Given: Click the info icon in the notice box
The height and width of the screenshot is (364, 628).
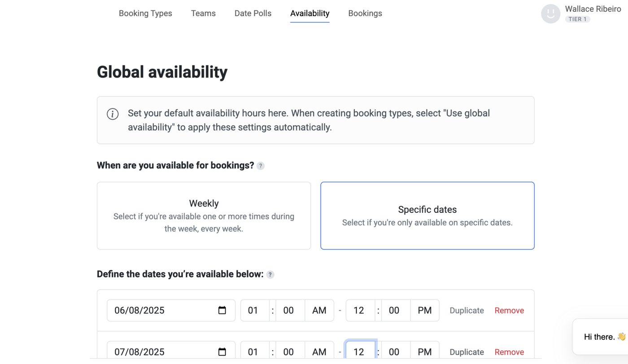Looking at the screenshot, I should 113,114.
